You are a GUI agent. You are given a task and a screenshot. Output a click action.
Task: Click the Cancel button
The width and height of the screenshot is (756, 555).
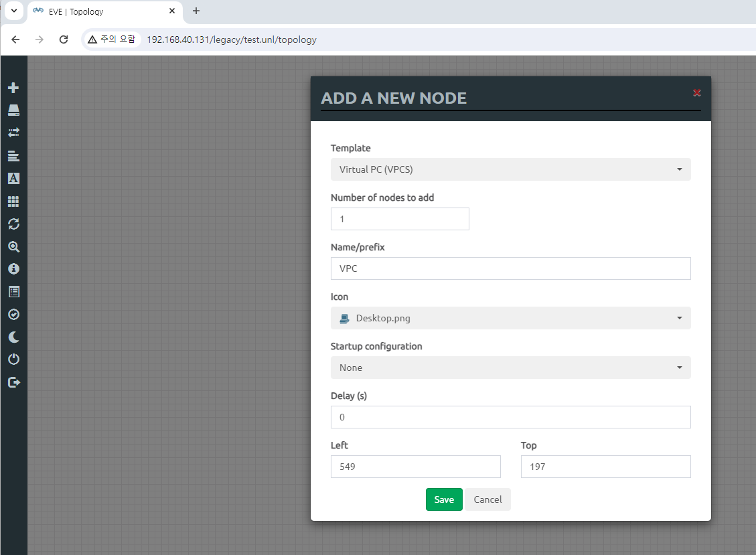tap(487, 499)
